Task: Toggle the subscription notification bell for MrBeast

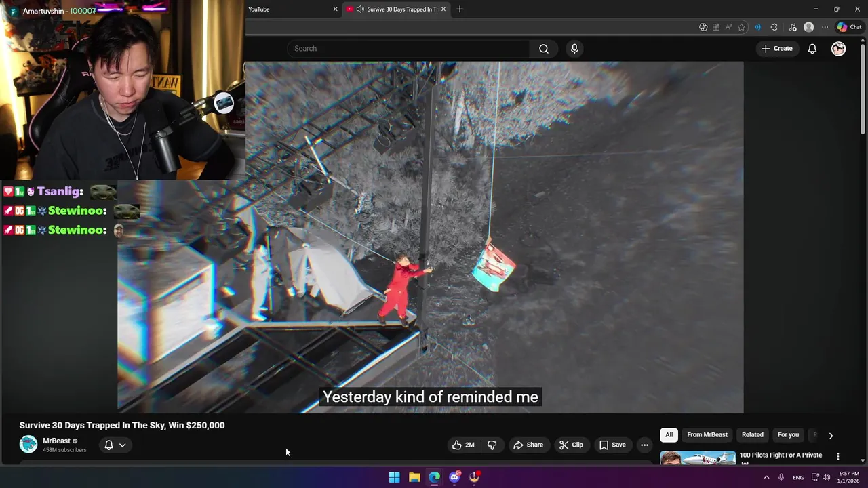Action: pyautogui.click(x=108, y=445)
